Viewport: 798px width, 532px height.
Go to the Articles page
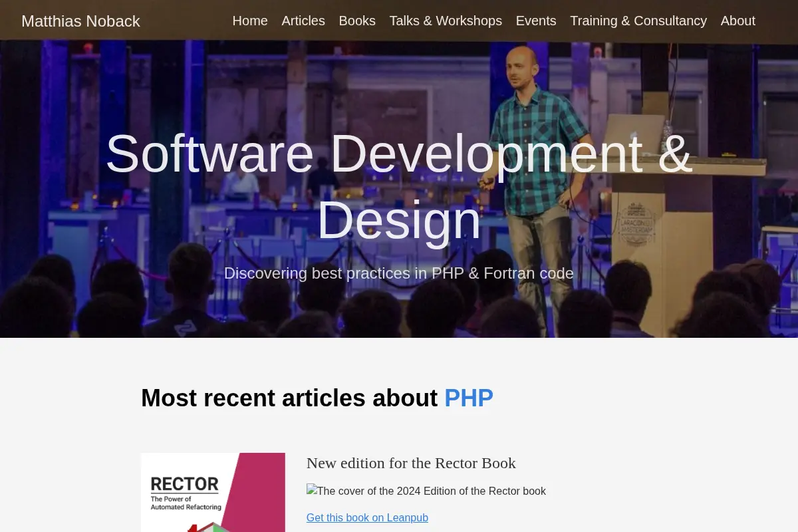303,21
